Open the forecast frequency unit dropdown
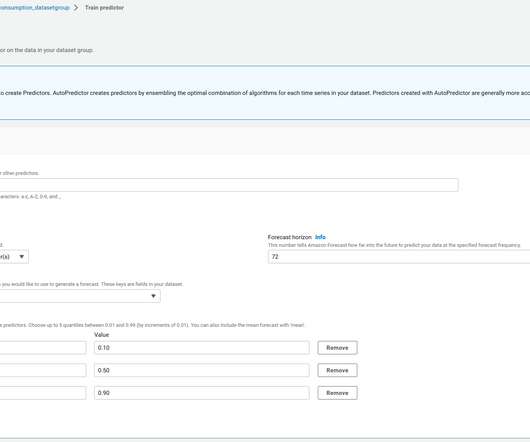The image size is (530, 442). pos(14,256)
